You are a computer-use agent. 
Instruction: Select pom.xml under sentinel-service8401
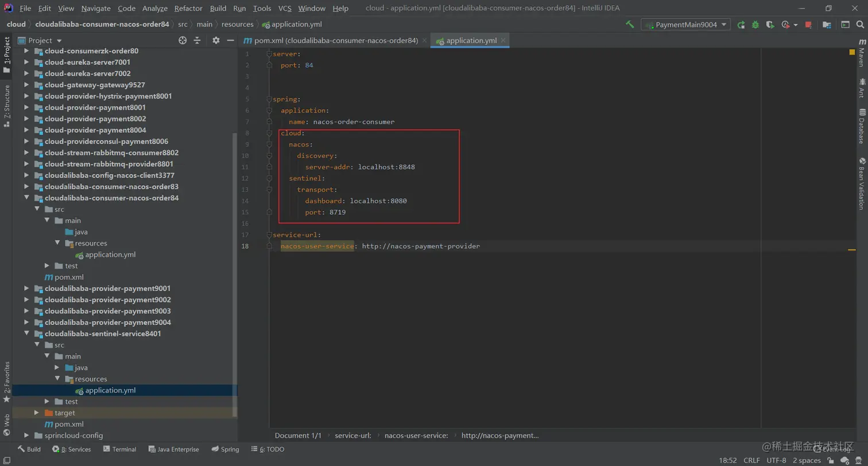(69, 424)
